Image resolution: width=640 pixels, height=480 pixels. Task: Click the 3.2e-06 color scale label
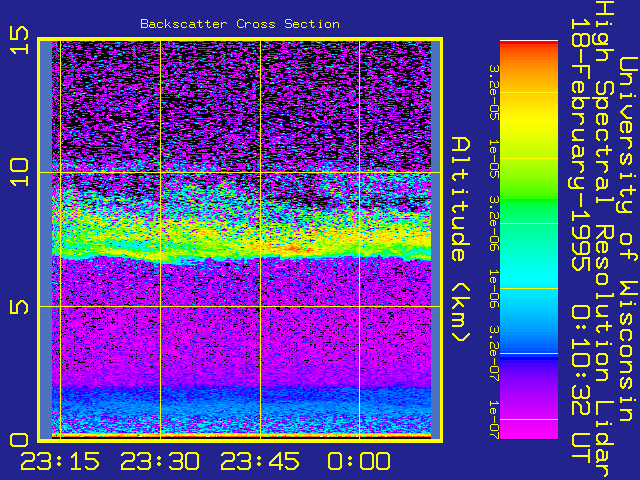pos(494,223)
